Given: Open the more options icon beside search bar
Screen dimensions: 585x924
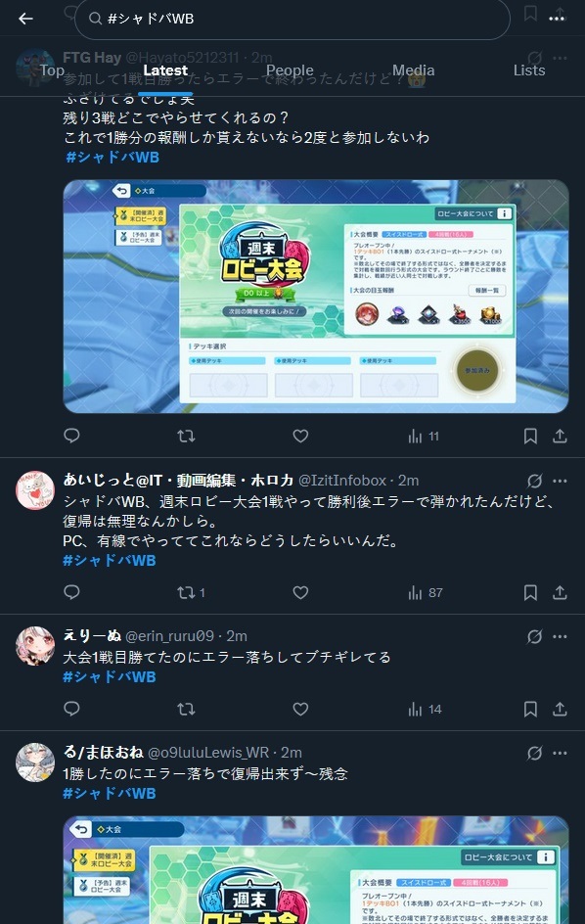Looking at the screenshot, I should [557, 19].
